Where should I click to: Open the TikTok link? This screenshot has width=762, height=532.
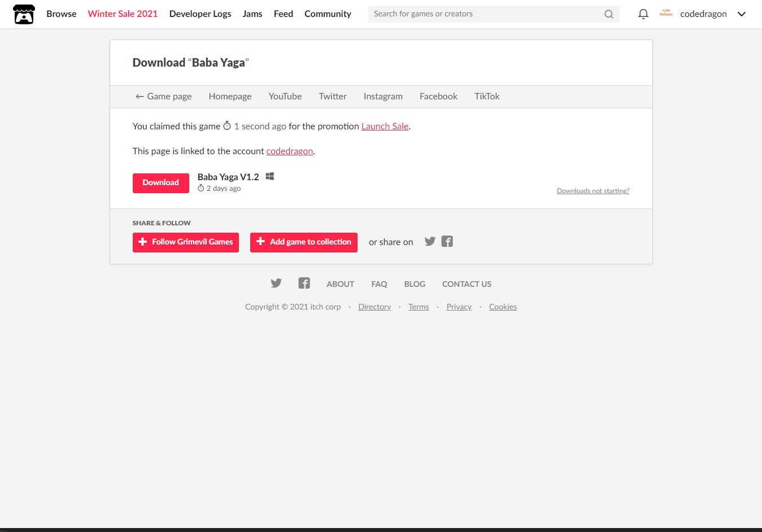point(487,97)
